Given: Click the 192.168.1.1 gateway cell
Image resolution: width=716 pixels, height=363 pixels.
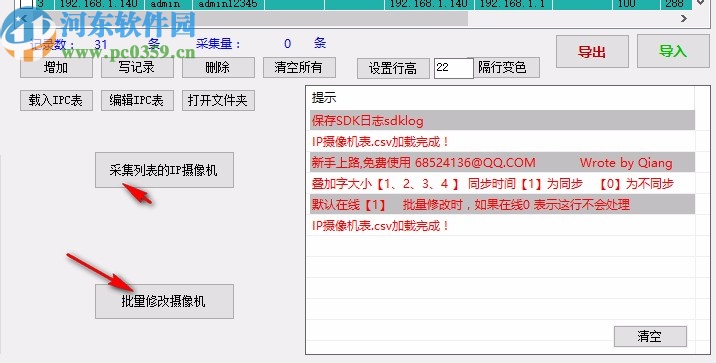Looking at the screenshot, I should tap(514, 4).
